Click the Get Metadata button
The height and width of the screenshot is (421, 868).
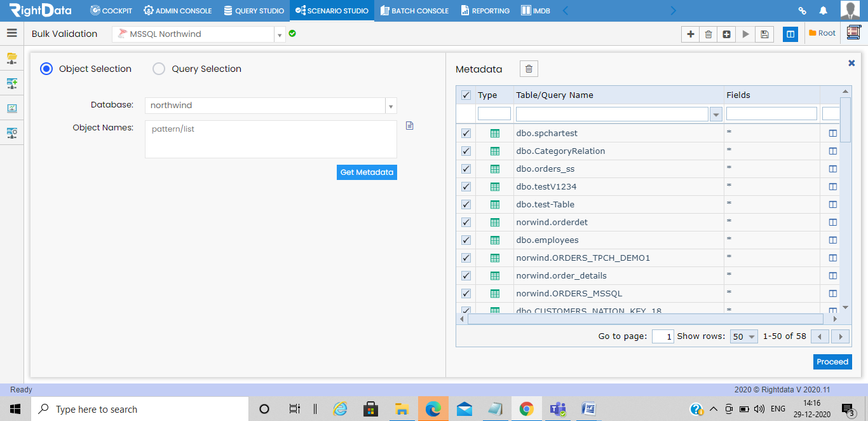pyautogui.click(x=367, y=172)
